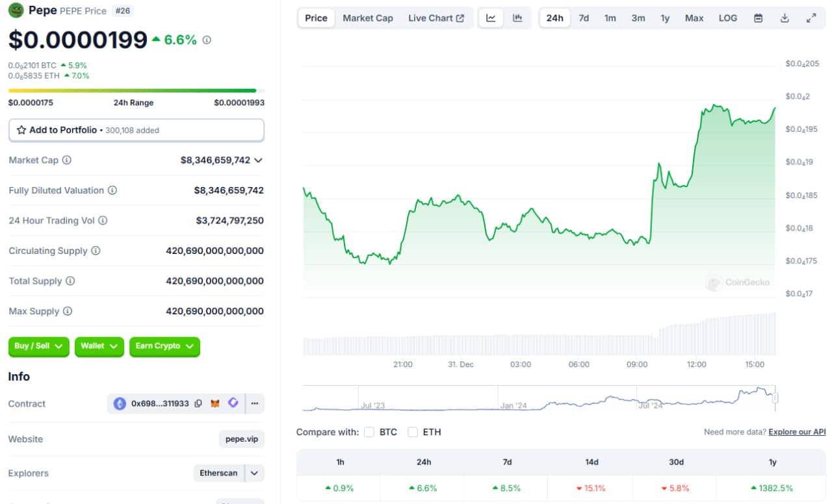Select the 1m time range
The width and height of the screenshot is (832, 504).
(x=610, y=18)
